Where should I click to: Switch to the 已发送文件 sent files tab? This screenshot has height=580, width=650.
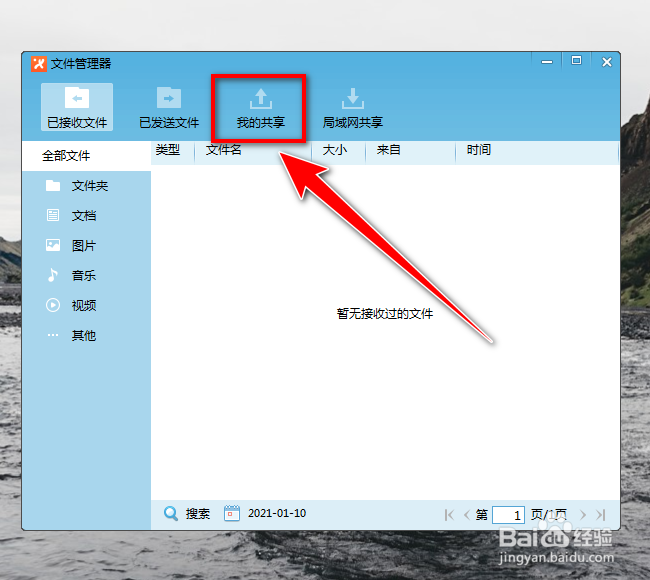click(169, 107)
